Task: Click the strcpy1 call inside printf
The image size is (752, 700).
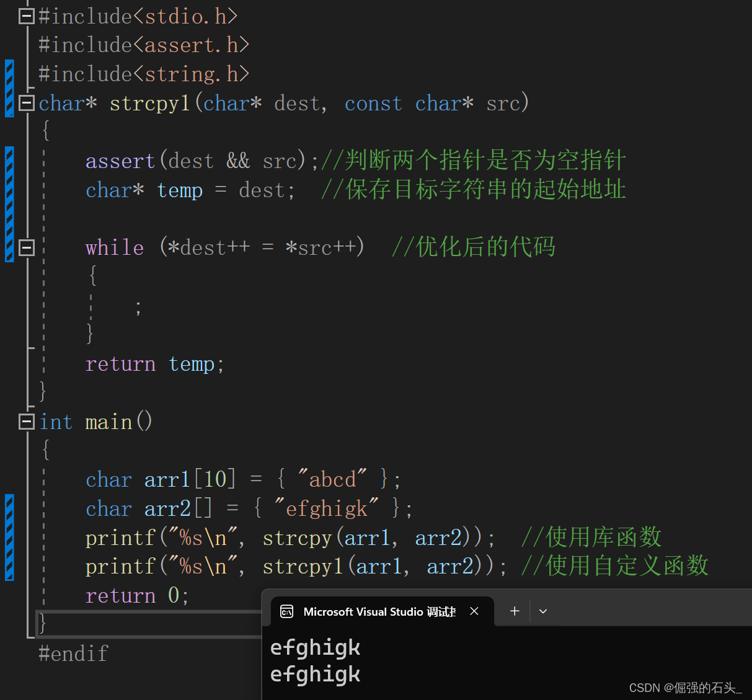Action: point(303,567)
